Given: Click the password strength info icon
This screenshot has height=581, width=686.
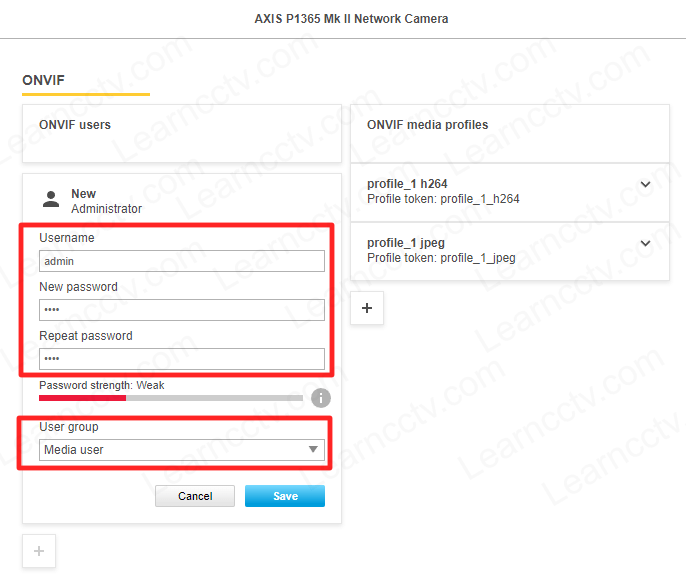Looking at the screenshot, I should pyautogui.click(x=320, y=398).
